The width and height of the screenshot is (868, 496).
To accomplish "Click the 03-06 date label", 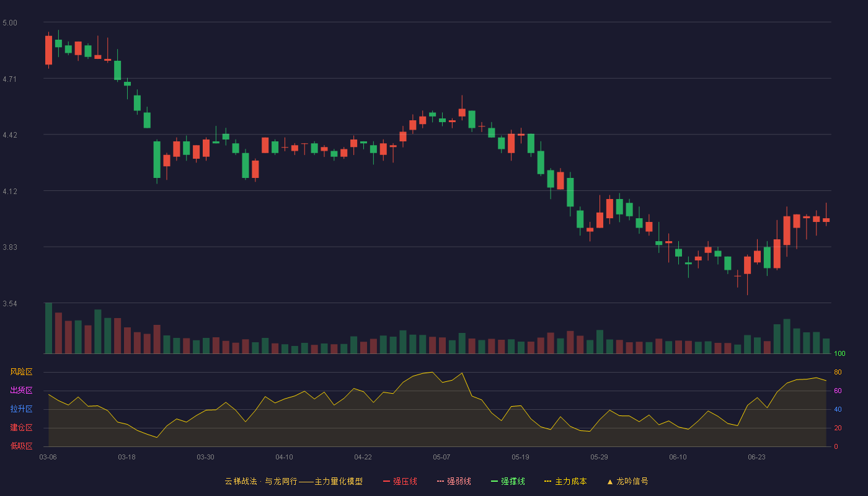I will click(48, 457).
